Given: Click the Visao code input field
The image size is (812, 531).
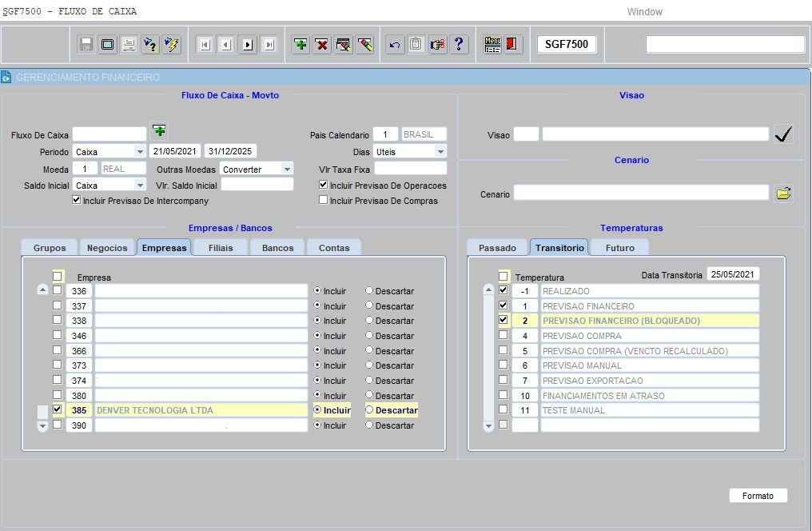Looking at the screenshot, I should coord(526,134).
